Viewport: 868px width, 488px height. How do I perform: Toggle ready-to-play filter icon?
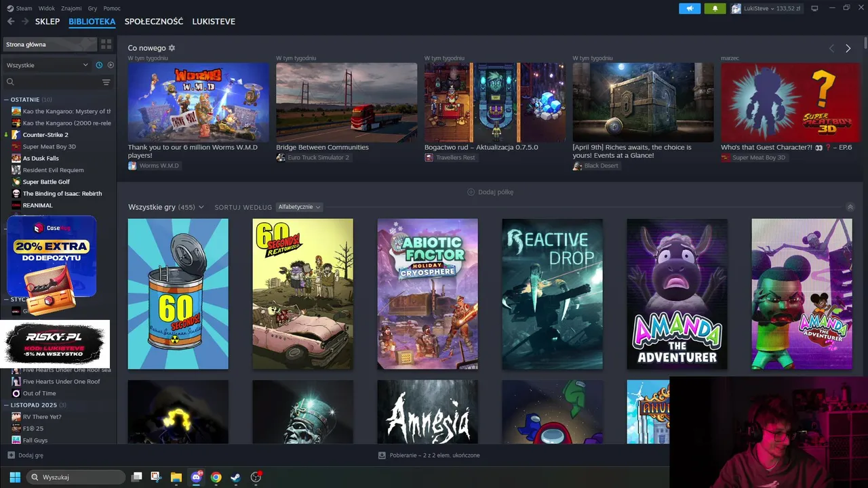[111, 65]
